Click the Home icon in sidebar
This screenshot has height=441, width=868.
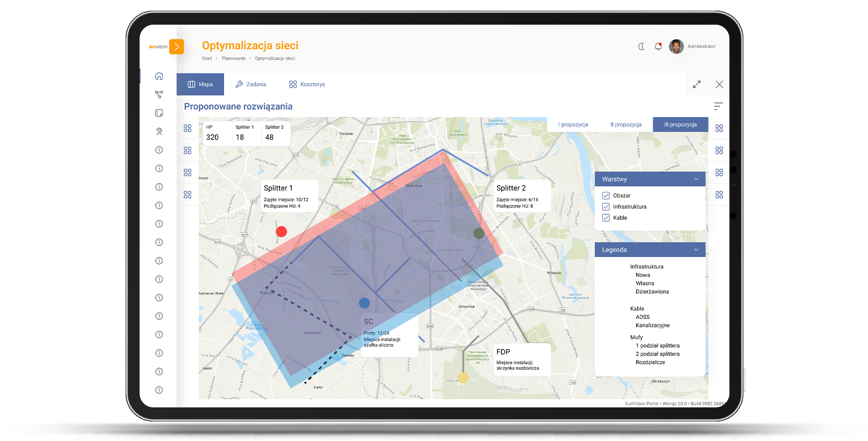(x=159, y=76)
